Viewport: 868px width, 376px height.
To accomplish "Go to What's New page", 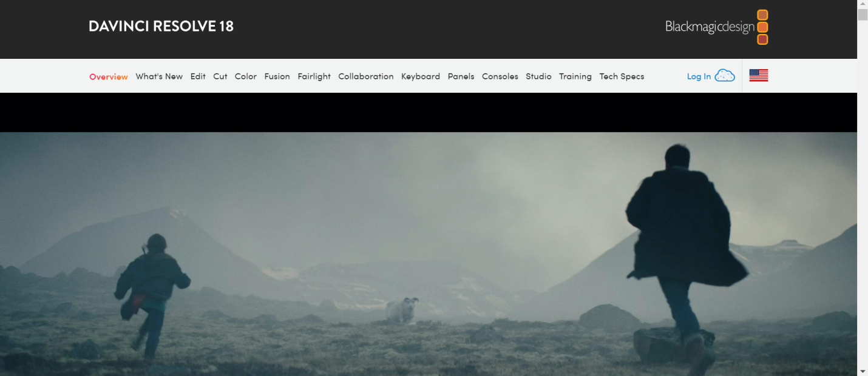I will pyautogui.click(x=159, y=76).
